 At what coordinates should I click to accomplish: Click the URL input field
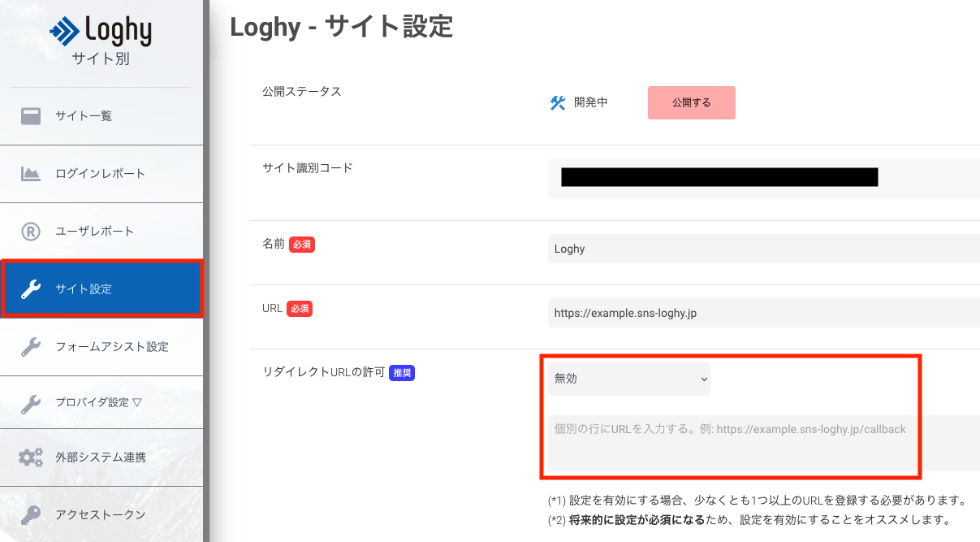click(764, 313)
